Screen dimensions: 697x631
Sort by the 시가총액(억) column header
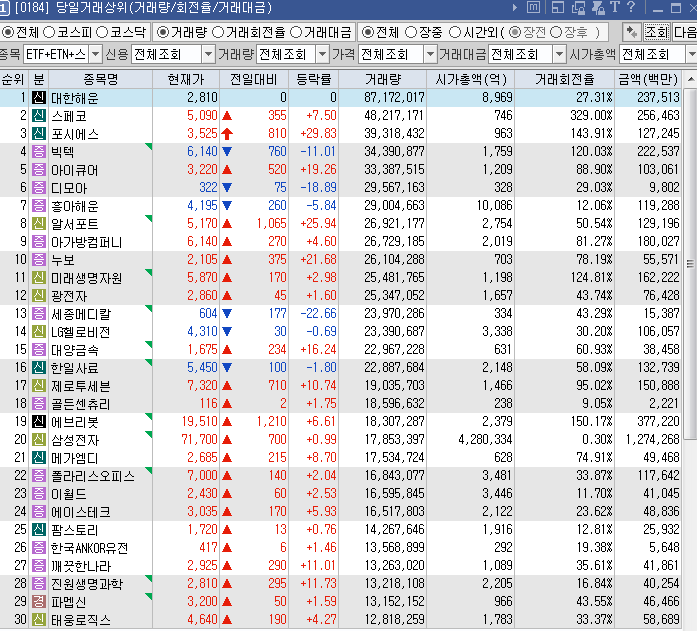click(471, 80)
